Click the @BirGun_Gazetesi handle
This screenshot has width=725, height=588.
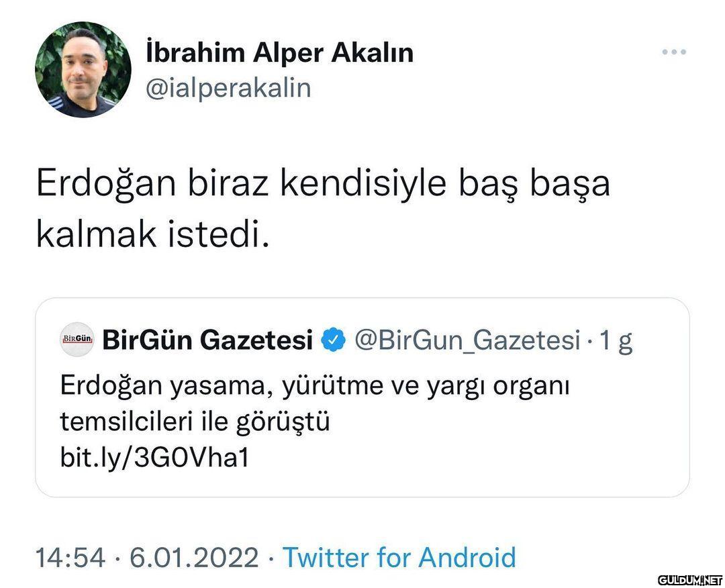(x=467, y=341)
